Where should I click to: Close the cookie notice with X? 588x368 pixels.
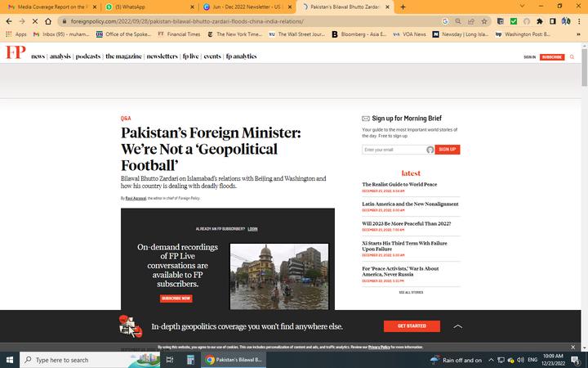point(572,347)
